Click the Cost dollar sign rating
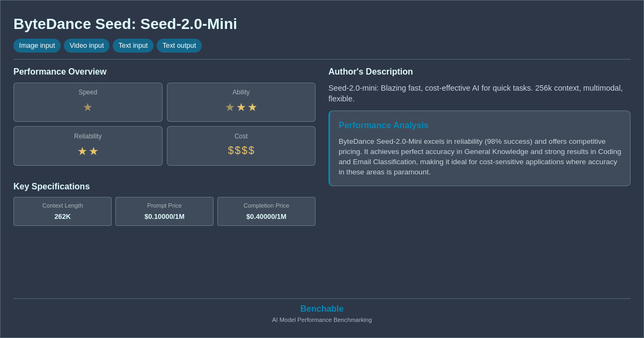Image resolution: width=644 pixels, height=338 pixels. pyautogui.click(x=241, y=151)
